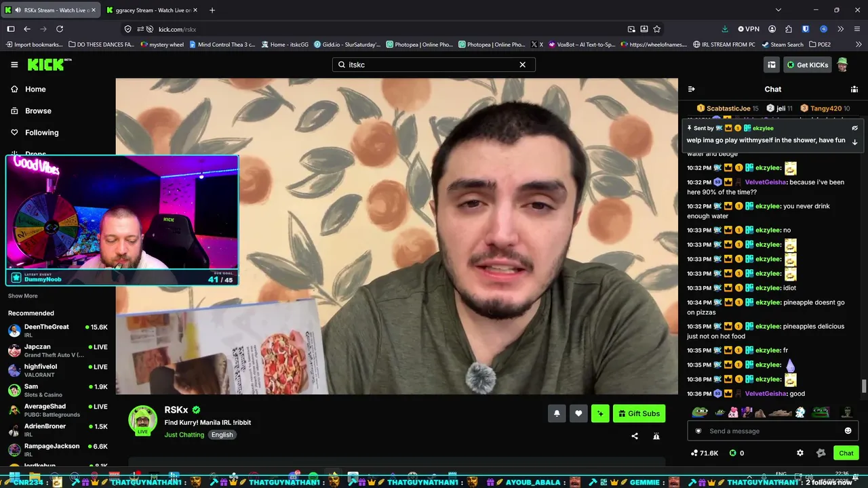Viewport: 868px width, 488px height.
Task: Open the Kick item shop icon
Action: click(x=772, y=64)
